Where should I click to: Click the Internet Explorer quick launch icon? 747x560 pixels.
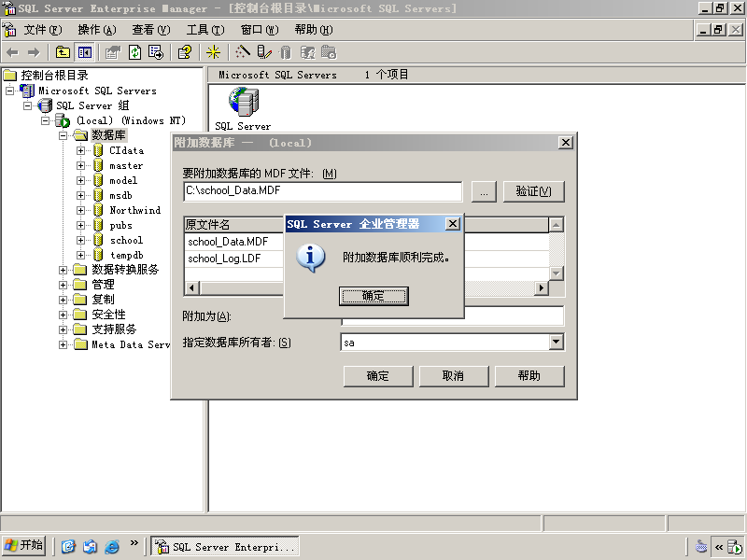112,546
